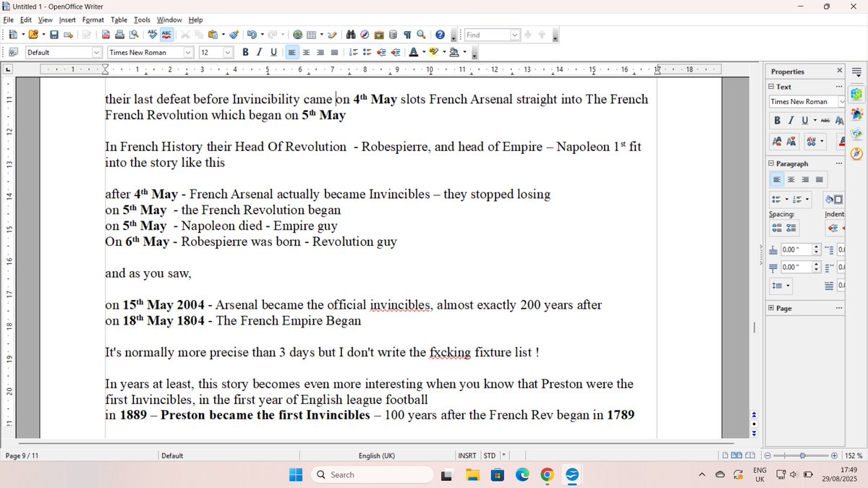Open the File menu
Image resolution: width=868 pixels, height=488 pixels.
9,20
